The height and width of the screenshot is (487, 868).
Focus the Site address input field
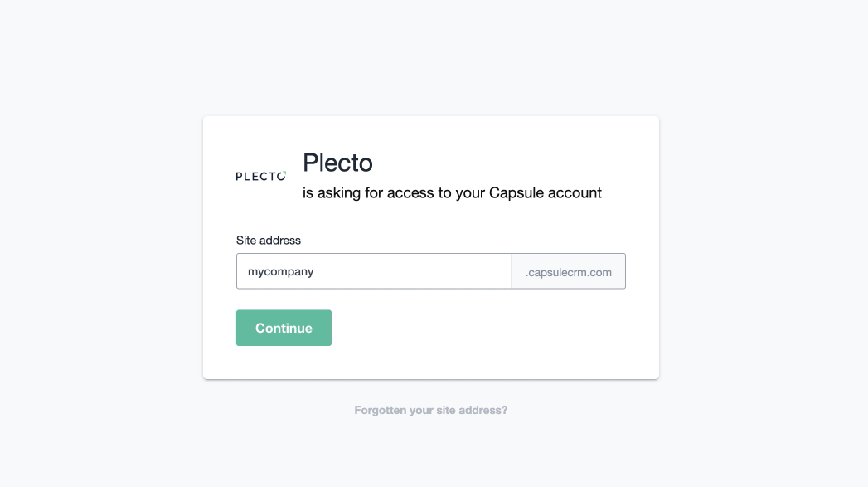(x=373, y=271)
